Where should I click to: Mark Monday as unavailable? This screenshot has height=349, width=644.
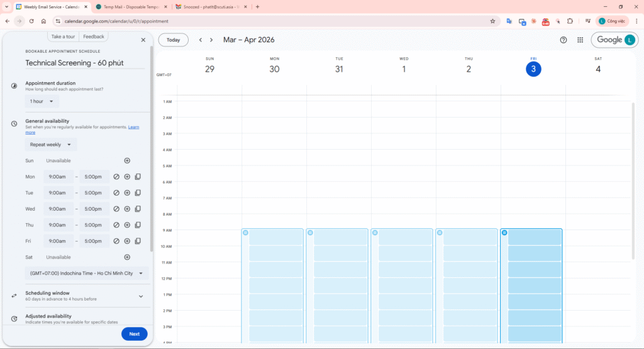[x=116, y=177]
